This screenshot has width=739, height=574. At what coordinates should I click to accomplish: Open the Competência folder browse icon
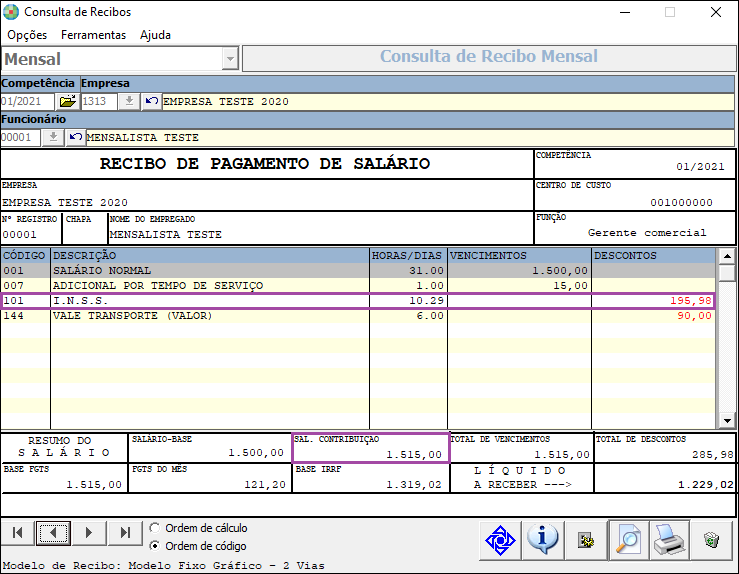(67, 101)
